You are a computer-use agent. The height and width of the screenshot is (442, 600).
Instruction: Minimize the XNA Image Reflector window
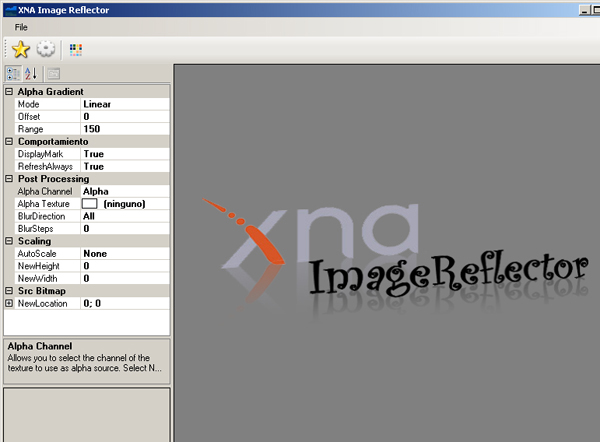pos(584,10)
